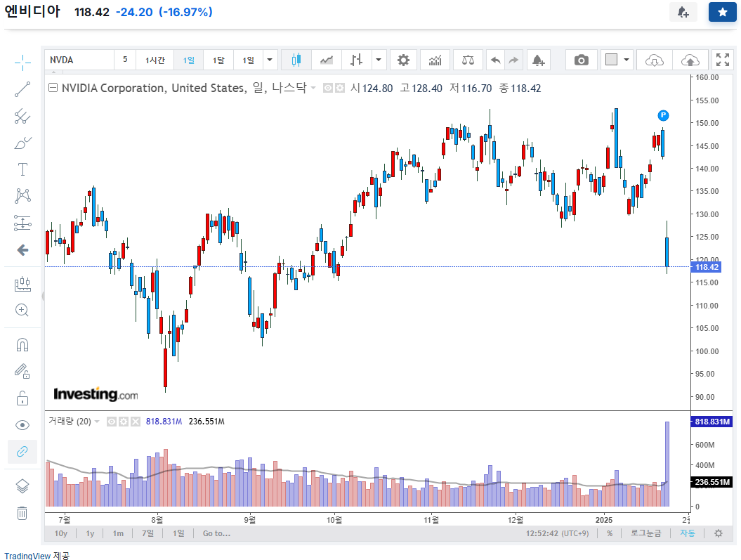Open bottom bar chart settings gear
The height and width of the screenshot is (560, 741).
point(719,533)
